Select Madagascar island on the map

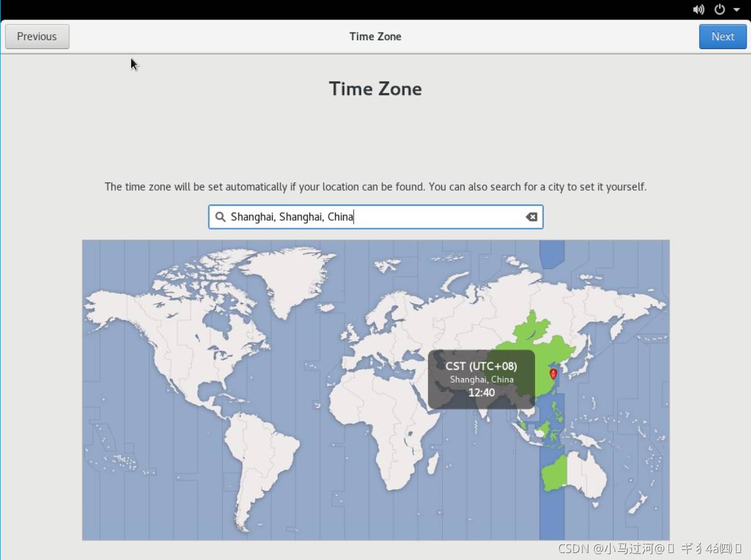(433, 464)
